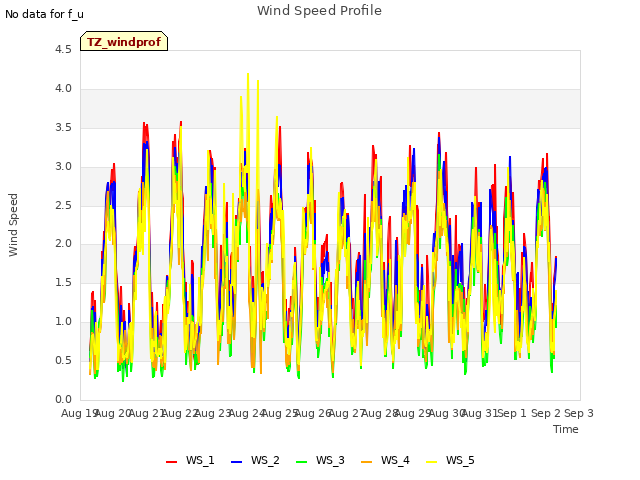The image size is (640, 480).
Task: Click the Sep 3 x-axis tick label
Action: coord(579,413)
